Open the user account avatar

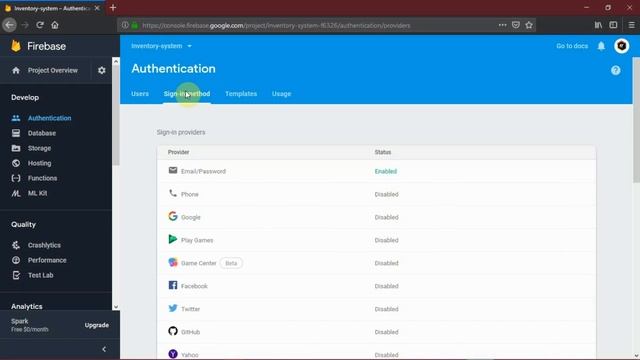click(x=622, y=46)
